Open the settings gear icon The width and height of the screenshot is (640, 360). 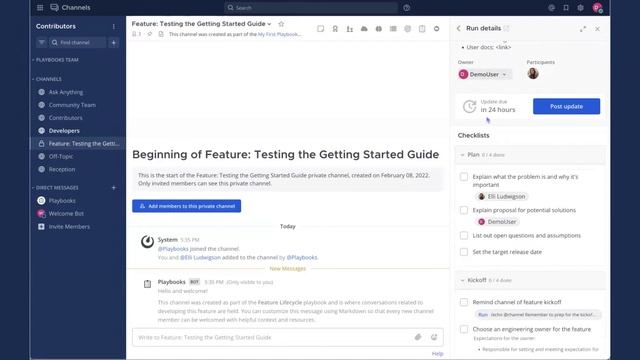tap(580, 7)
